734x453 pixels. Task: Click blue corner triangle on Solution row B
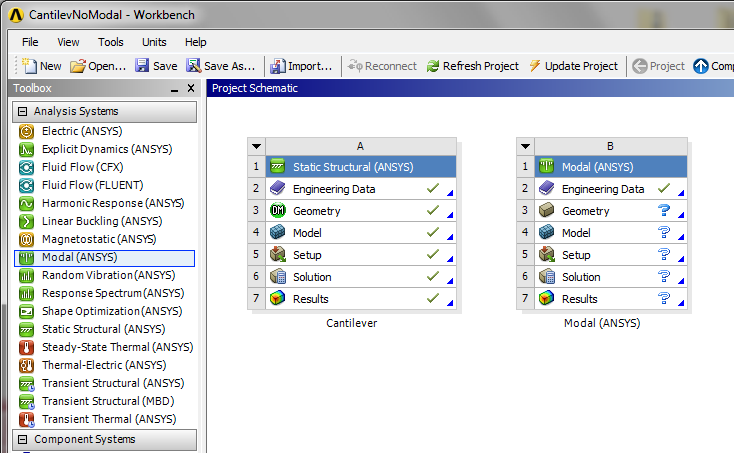[681, 281]
